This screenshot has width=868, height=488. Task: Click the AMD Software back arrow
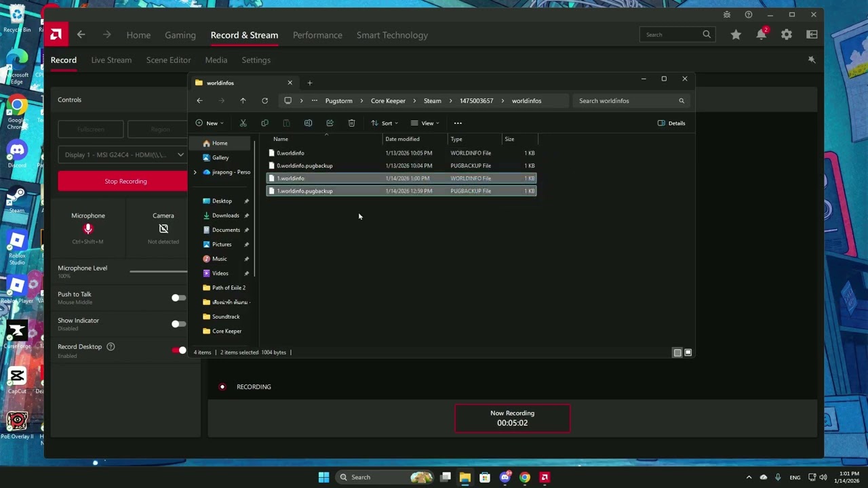click(x=81, y=35)
